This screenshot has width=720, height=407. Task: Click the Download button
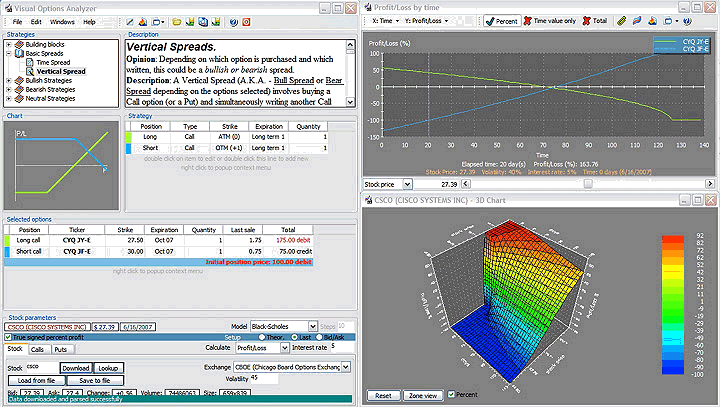[x=75, y=367]
